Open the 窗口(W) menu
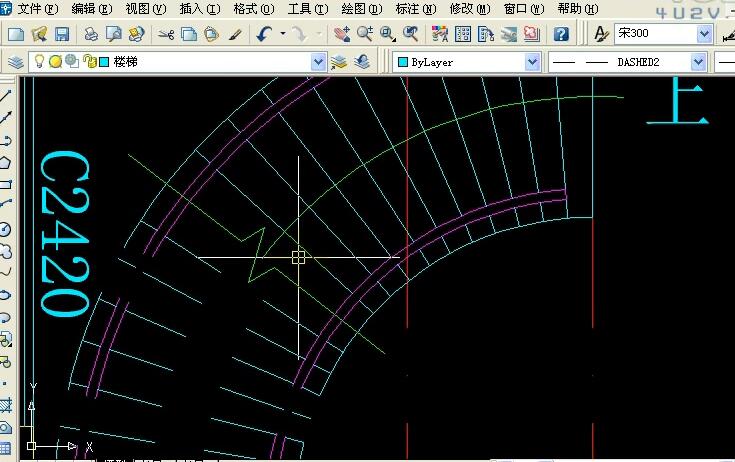This screenshot has width=735, height=462. [524, 9]
